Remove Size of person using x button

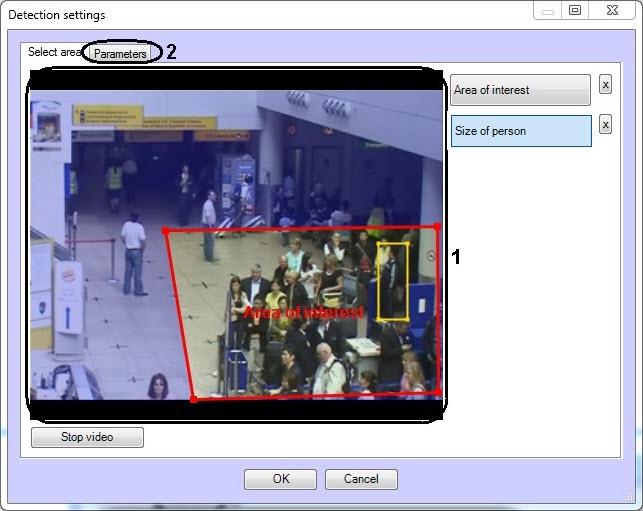click(605, 124)
